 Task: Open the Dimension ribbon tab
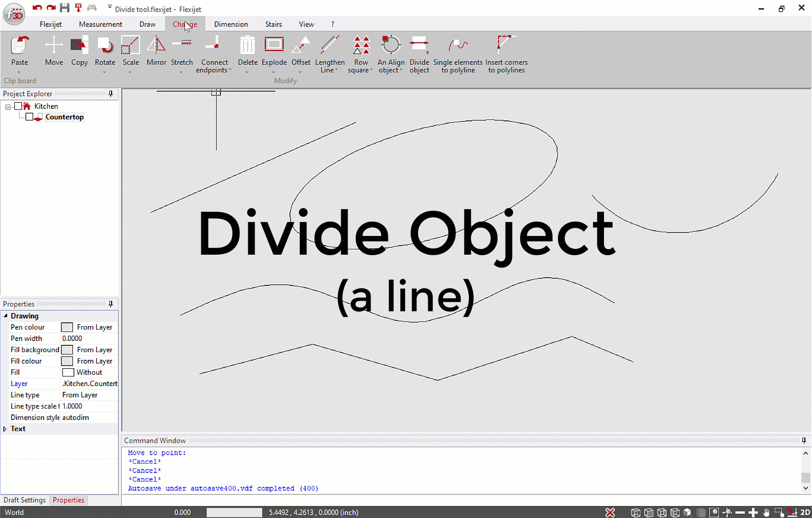point(231,24)
